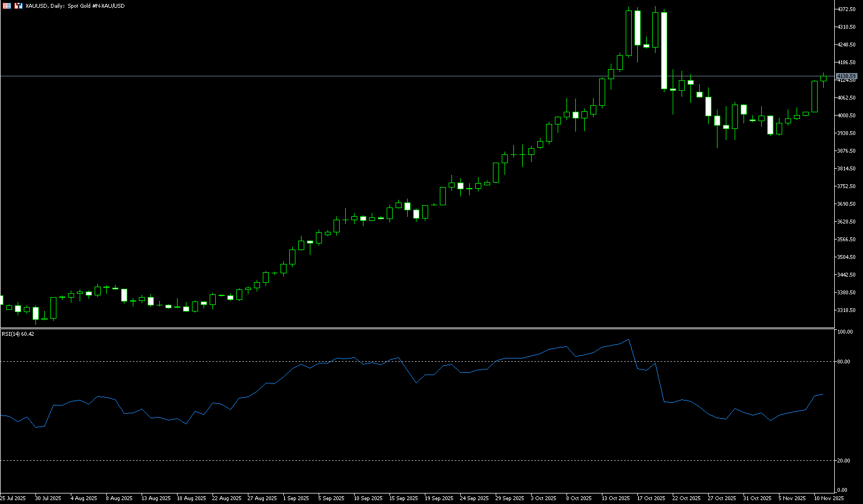
Task: Select the 13 Oct 2025 date label
Action: click(616, 498)
